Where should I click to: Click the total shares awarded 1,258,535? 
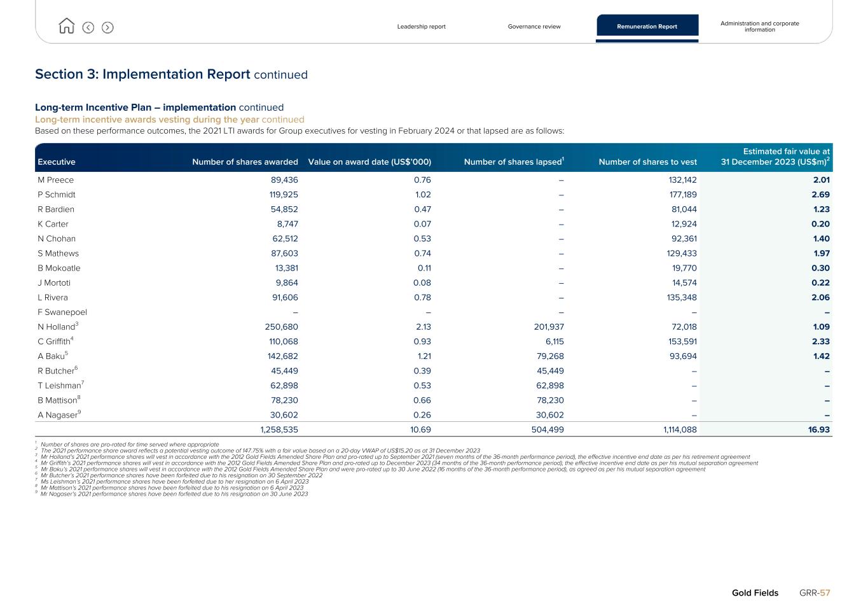tap(279, 430)
